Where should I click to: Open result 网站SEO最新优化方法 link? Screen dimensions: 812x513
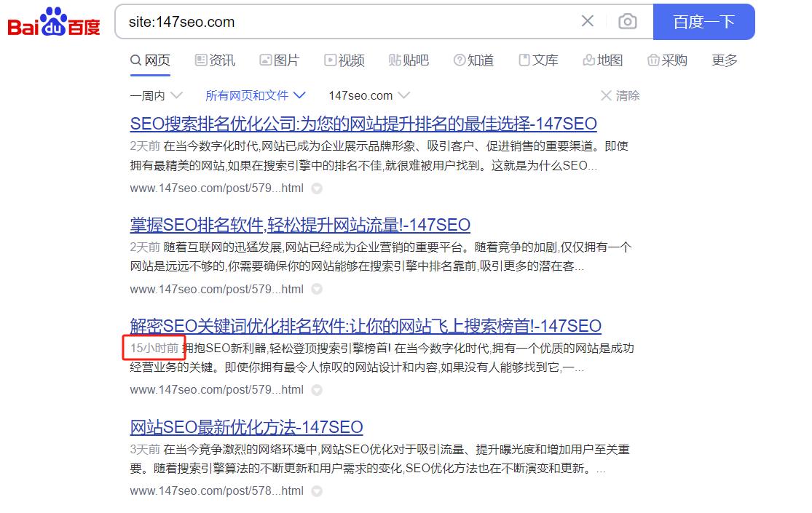pyautogui.click(x=246, y=428)
